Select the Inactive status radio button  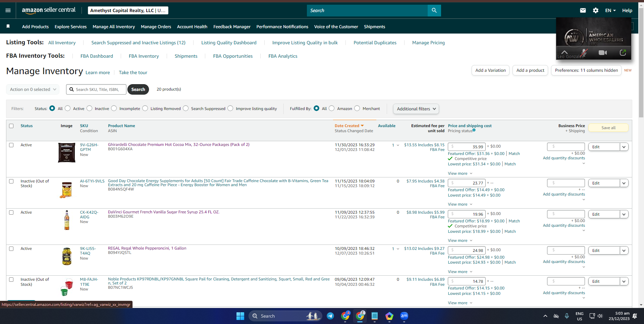pyautogui.click(x=89, y=108)
